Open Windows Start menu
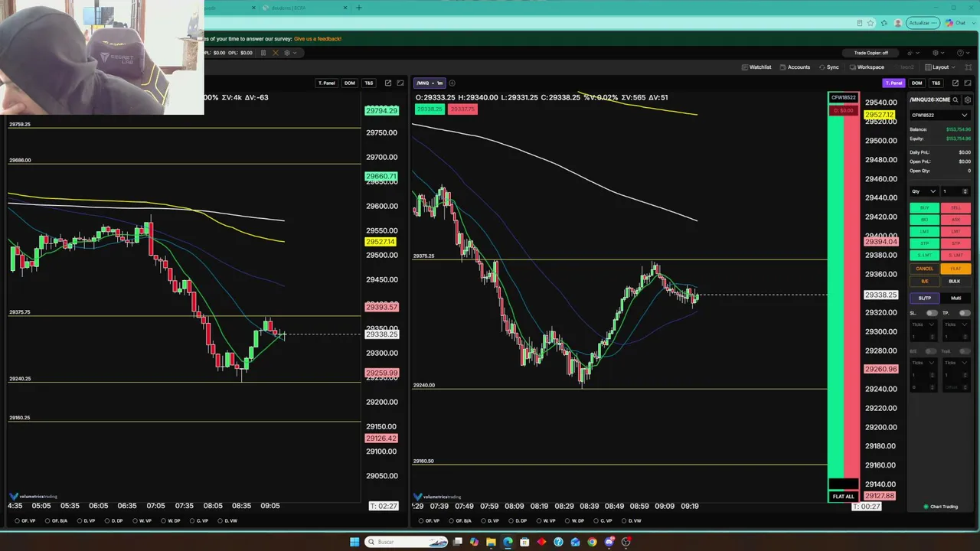This screenshot has height=551, width=980. pyautogui.click(x=354, y=542)
